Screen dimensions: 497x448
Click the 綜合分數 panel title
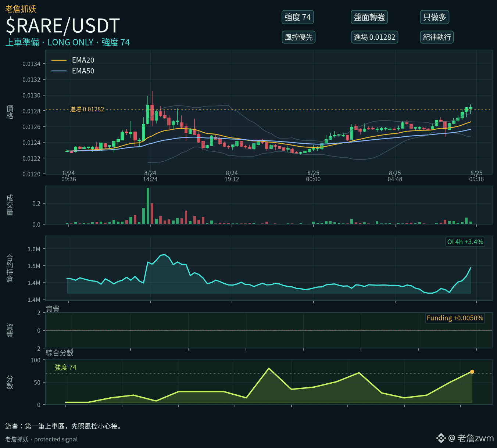pos(60,353)
